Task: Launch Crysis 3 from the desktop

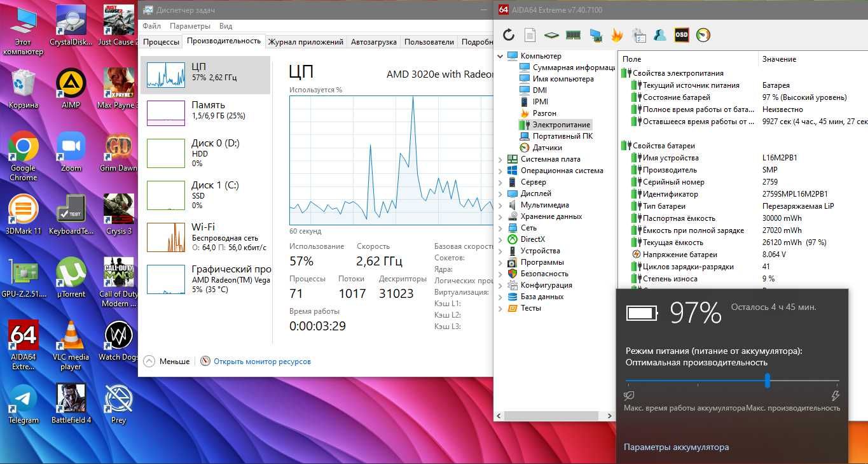Action: pos(119,214)
